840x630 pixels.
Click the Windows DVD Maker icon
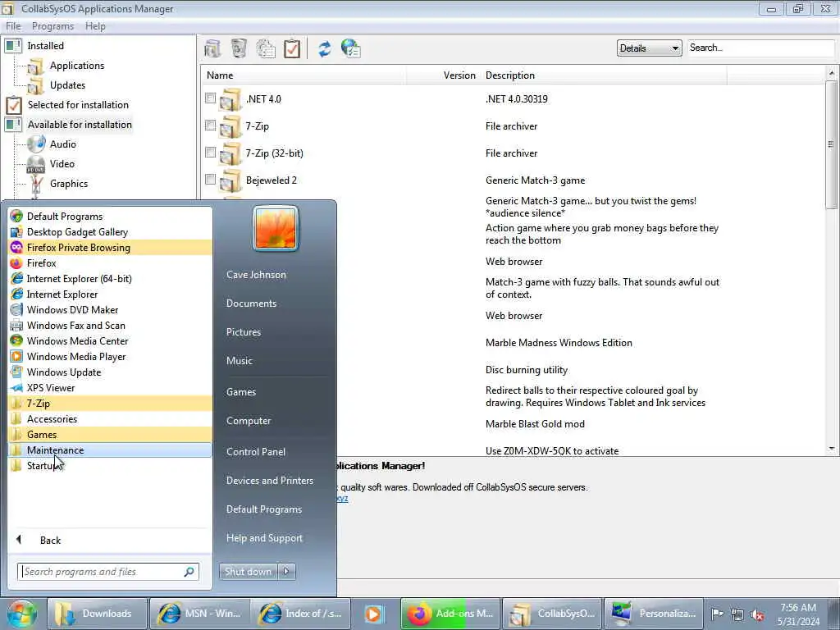coord(16,309)
